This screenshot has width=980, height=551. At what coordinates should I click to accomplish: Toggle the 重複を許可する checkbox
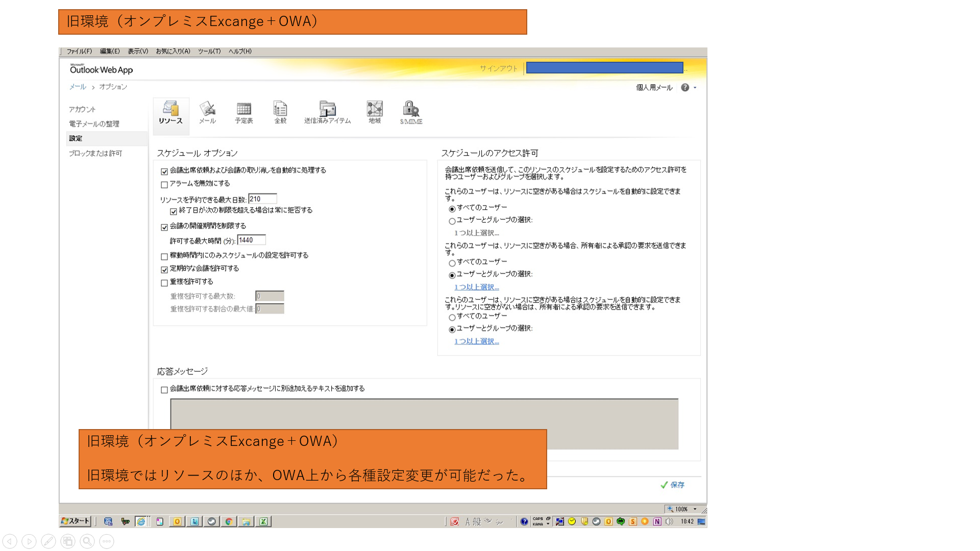[x=164, y=283]
